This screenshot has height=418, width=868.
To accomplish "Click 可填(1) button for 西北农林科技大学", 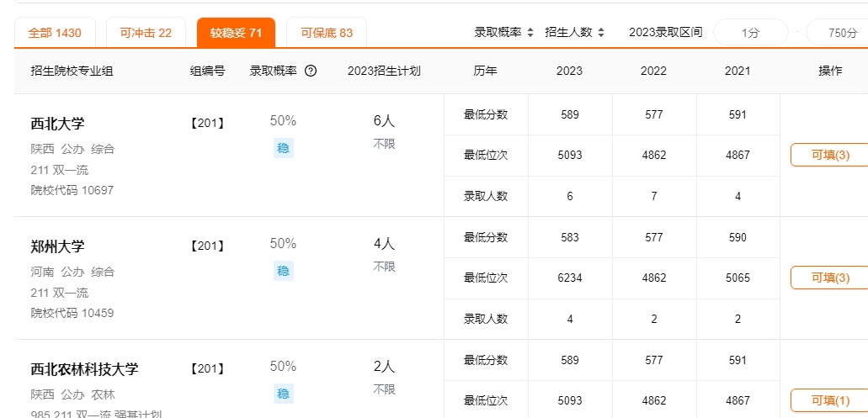I will [x=829, y=400].
